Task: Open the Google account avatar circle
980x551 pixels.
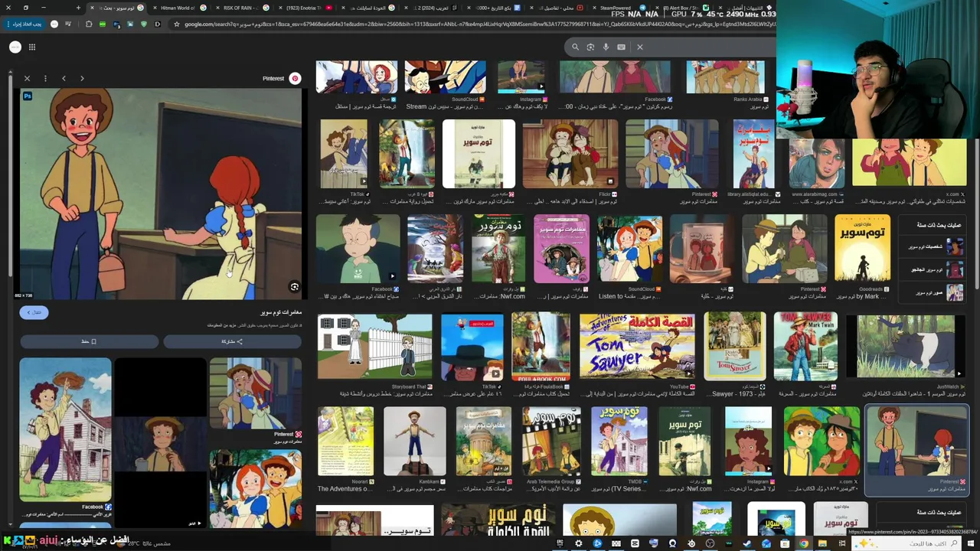Action: coord(15,47)
